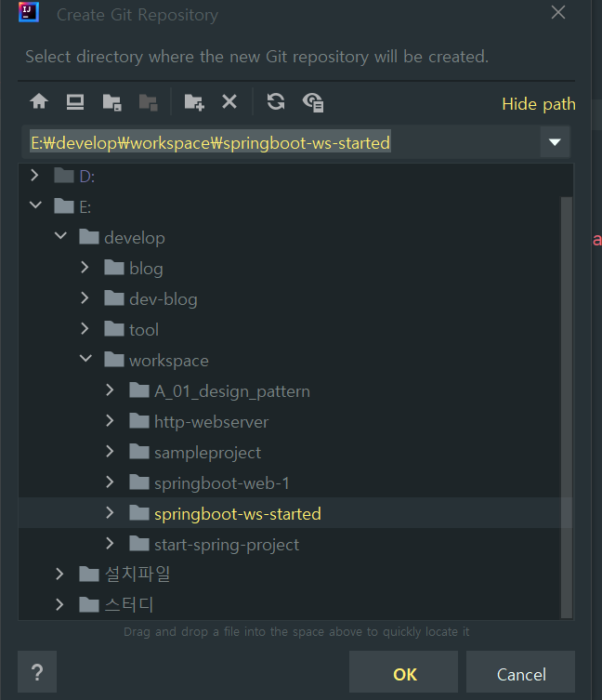Click the IntelliJ IDEA logo in title bar
Viewport: 602px width, 700px height.
(28, 13)
